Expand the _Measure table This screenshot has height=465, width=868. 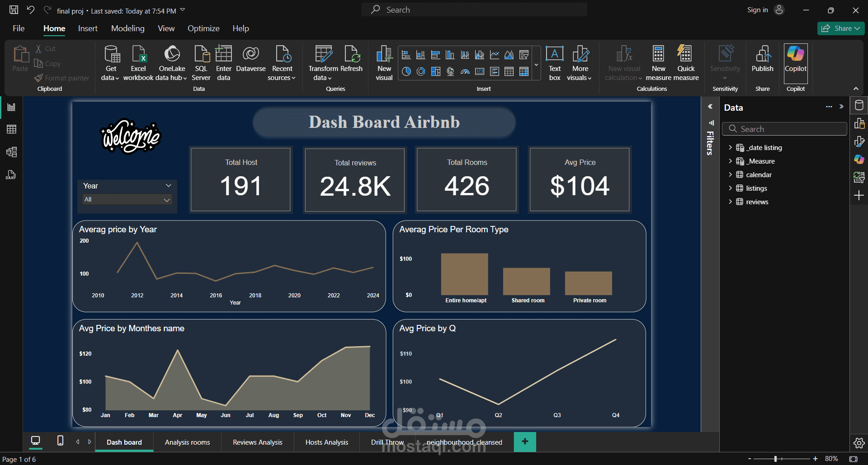point(730,161)
